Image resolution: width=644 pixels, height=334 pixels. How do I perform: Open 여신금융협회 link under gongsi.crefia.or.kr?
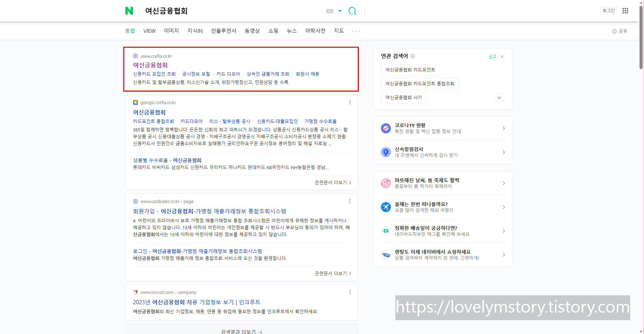tap(150, 112)
